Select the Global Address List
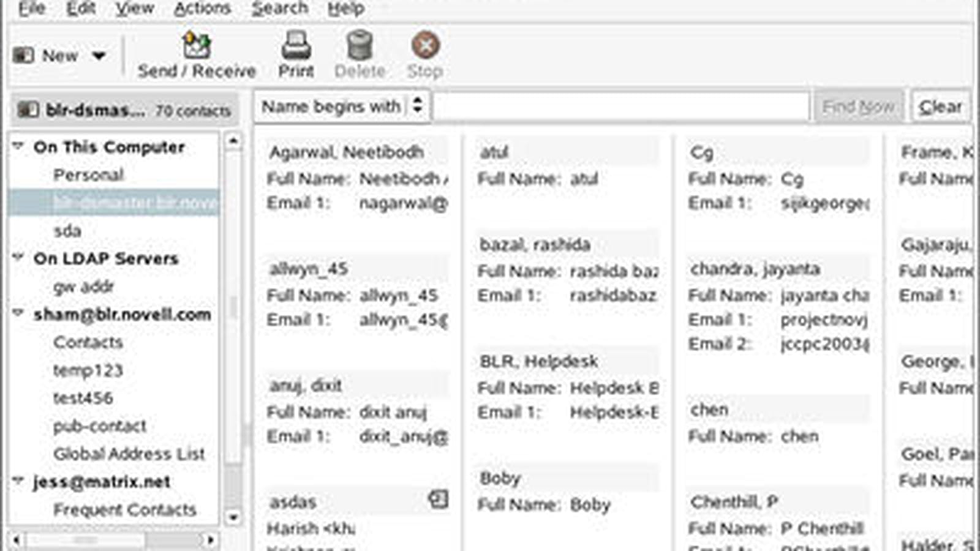Viewport: 980px width, 551px height. pyautogui.click(x=129, y=454)
